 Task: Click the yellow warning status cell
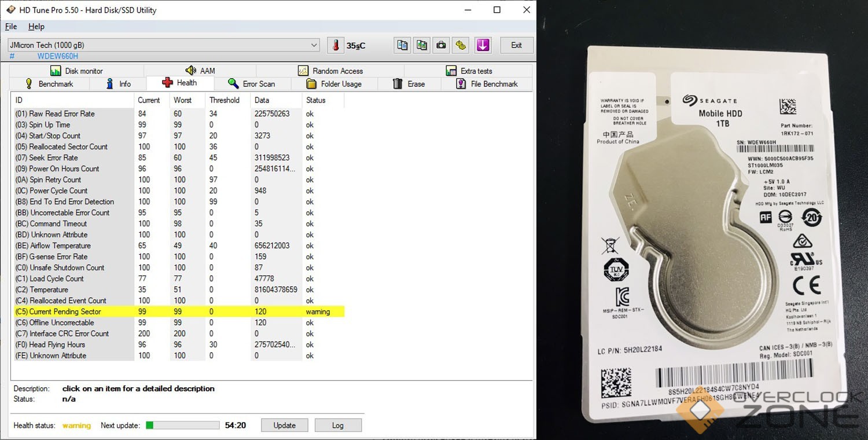(x=318, y=312)
